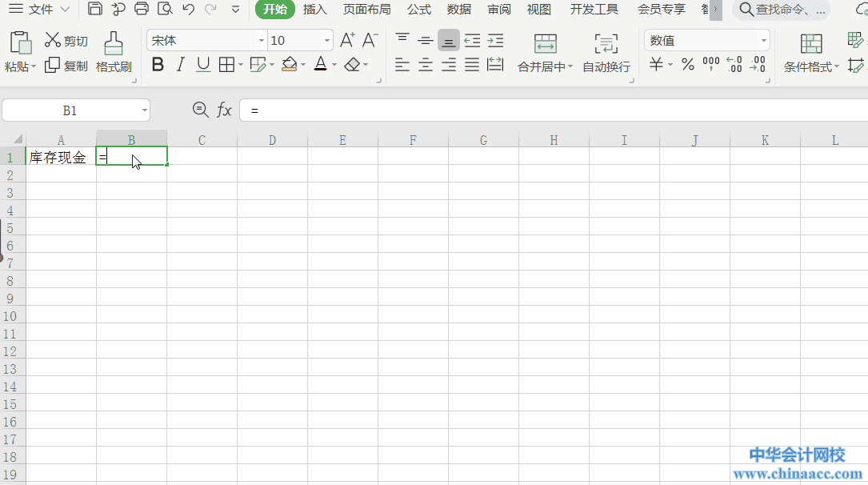The height and width of the screenshot is (485, 868).
Task: Expand quick access toolbar customize arrow
Action: point(236,10)
